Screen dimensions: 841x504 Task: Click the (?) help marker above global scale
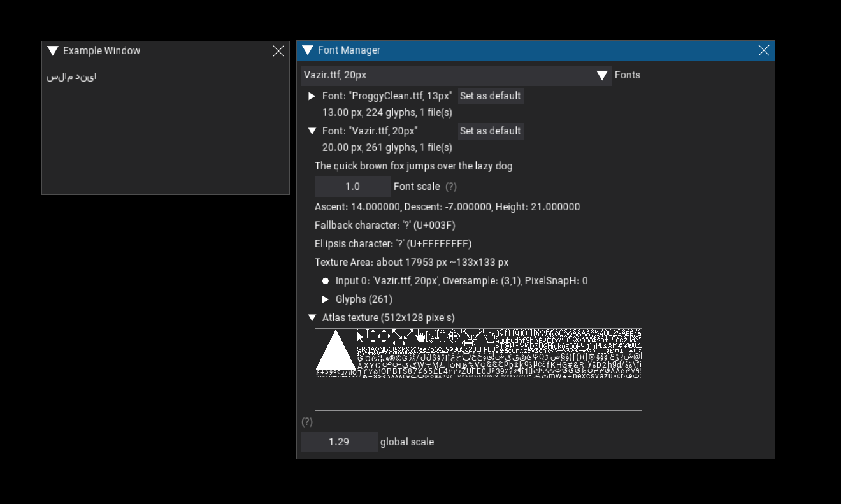(x=307, y=422)
